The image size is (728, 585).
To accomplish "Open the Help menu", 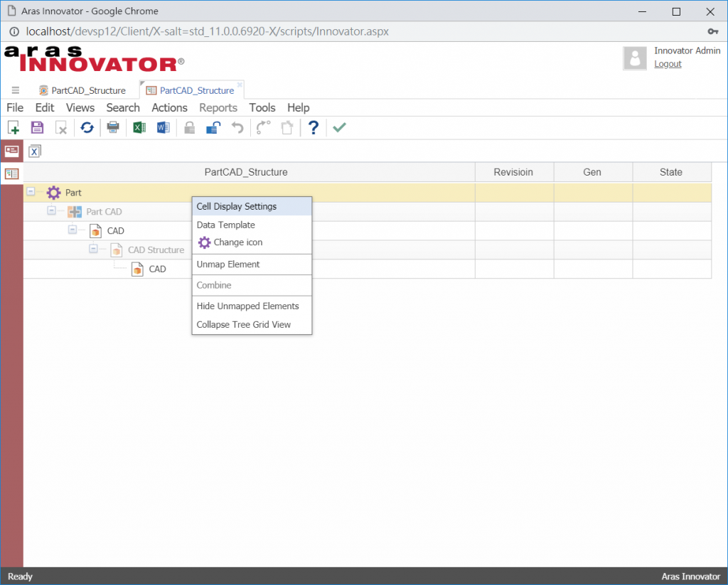I will point(298,108).
